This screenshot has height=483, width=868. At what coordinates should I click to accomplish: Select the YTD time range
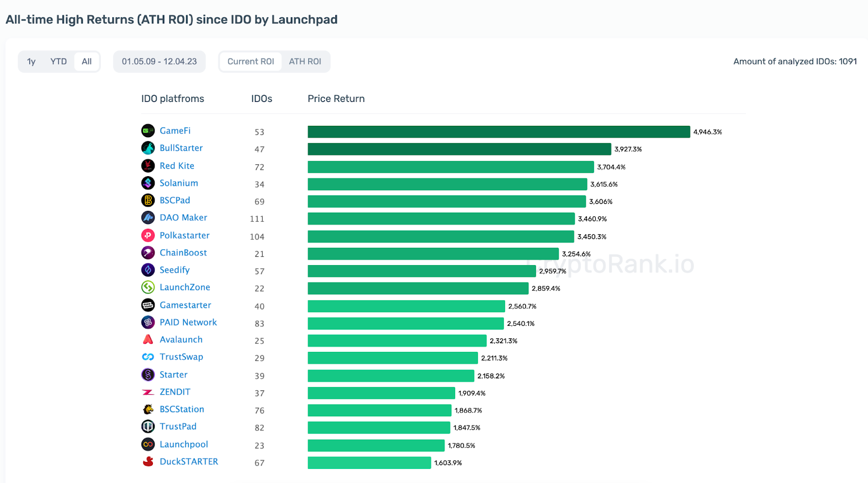pyautogui.click(x=59, y=62)
